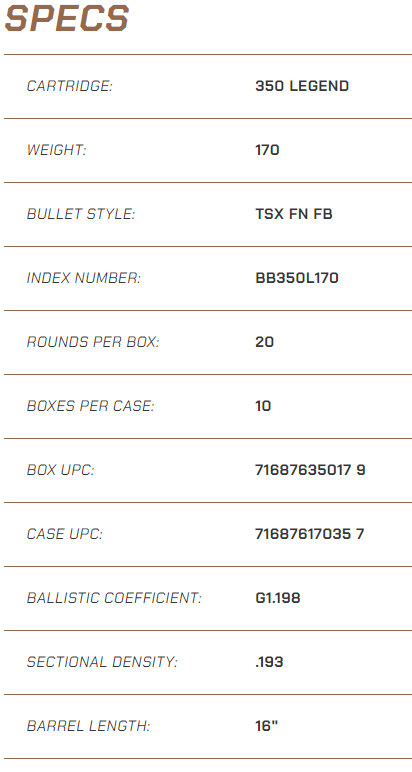Click the TSX FN FB value

294,214
